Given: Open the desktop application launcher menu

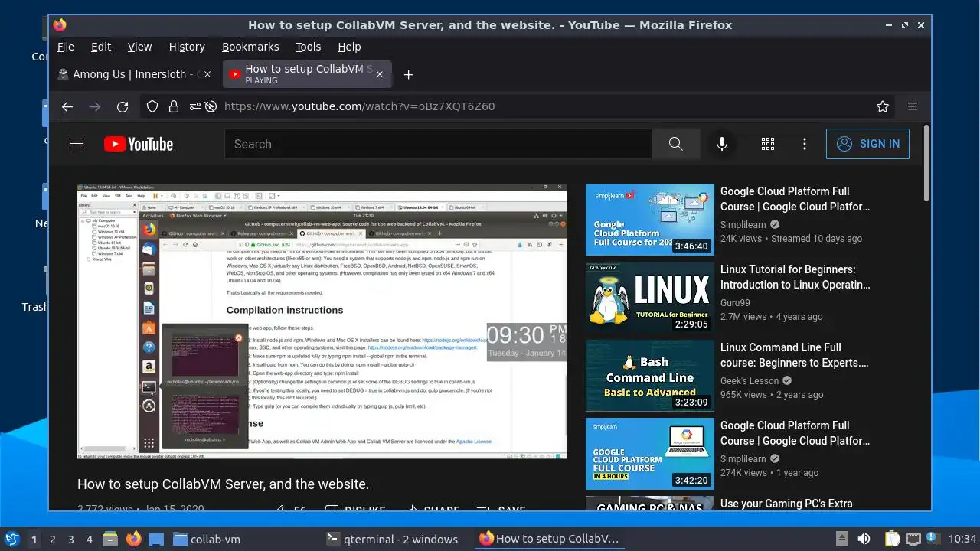Looking at the screenshot, I should (11, 539).
